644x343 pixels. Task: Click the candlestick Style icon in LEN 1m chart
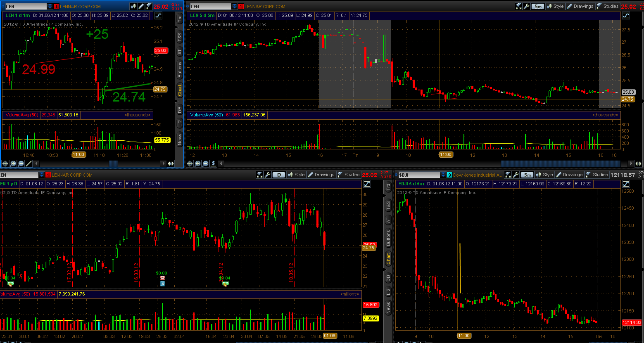(x=133, y=6)
